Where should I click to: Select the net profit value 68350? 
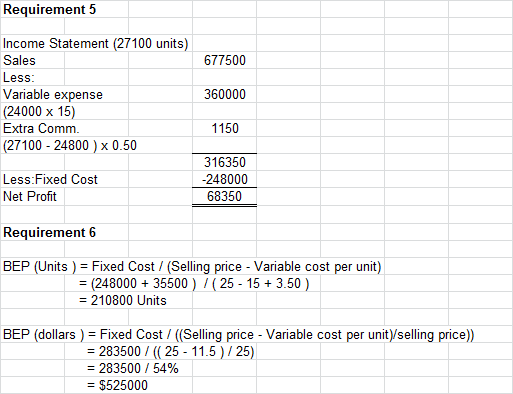[224, 196]
